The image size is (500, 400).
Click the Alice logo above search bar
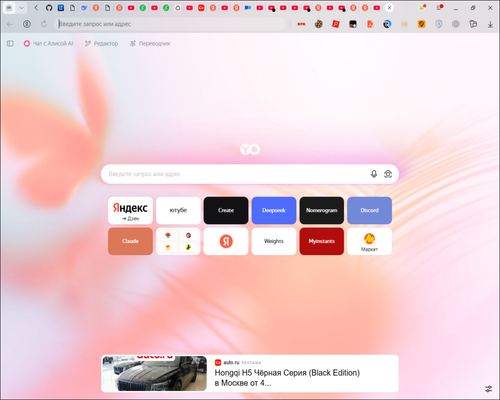click(250, 149)
